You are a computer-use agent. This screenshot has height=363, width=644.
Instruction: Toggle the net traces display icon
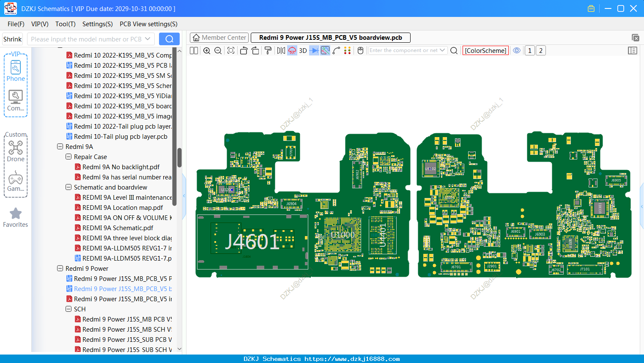click(325, 50)
